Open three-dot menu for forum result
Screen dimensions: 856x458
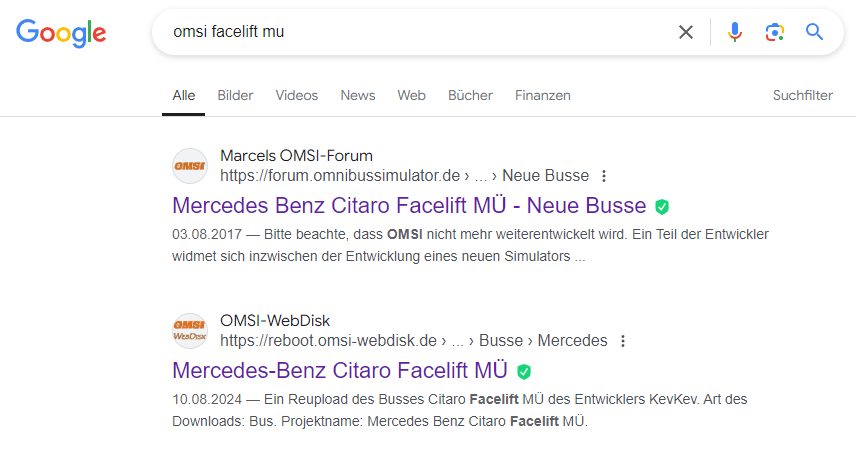click(604, 176)
